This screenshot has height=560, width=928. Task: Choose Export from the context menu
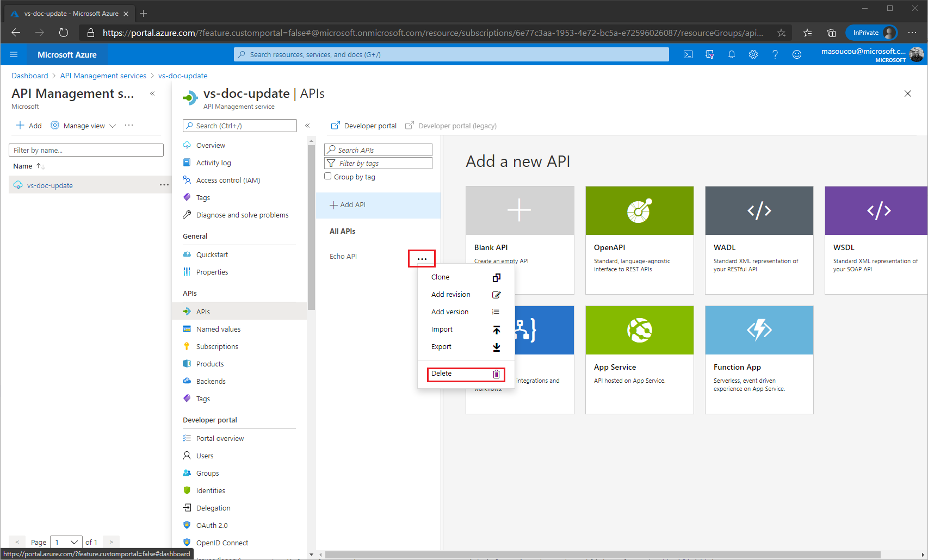point(466,347)
